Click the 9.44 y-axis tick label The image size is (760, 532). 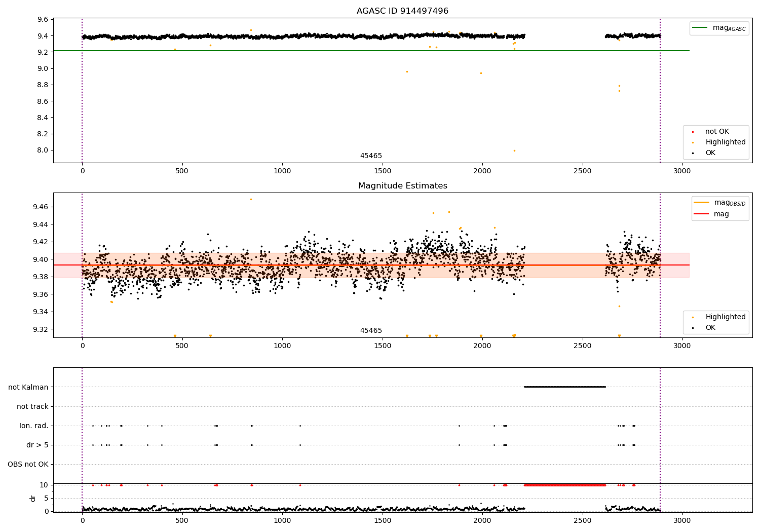(41, 224)
